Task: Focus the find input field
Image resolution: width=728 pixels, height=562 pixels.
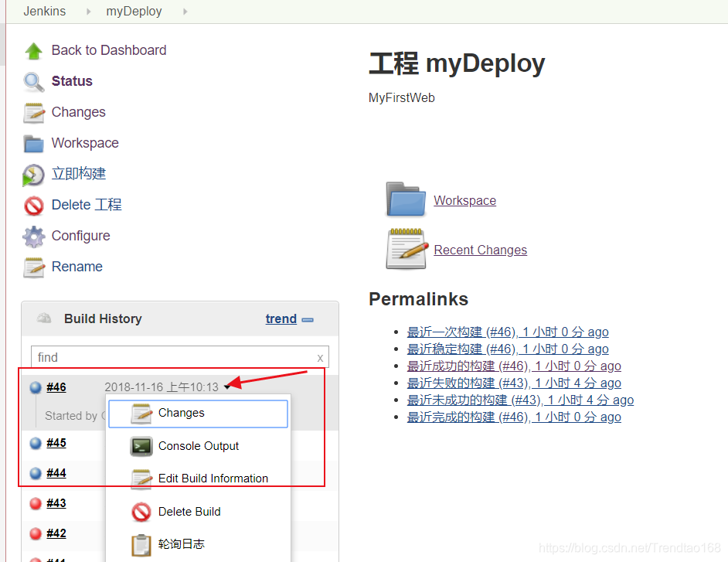Action: point(179,357)
